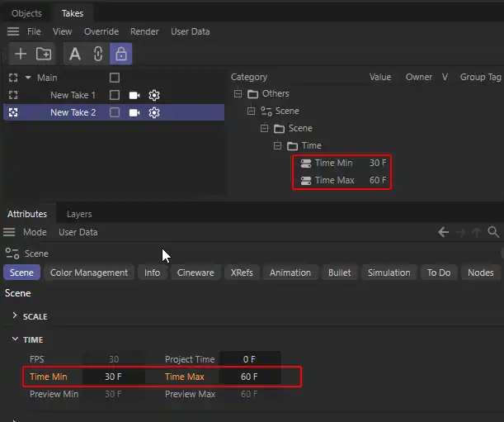Open the Color Management tab button
504x422 pixels.
pyautogui.click(x=89, y=273)
